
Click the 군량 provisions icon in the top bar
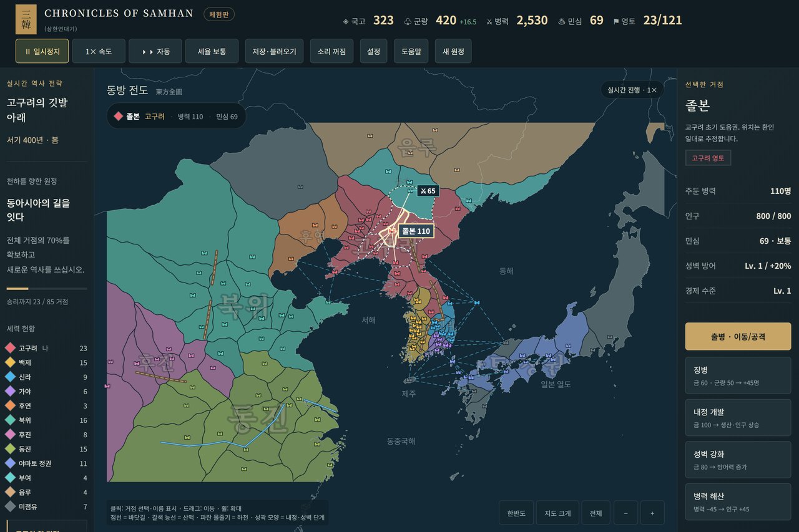pos(408,21)
